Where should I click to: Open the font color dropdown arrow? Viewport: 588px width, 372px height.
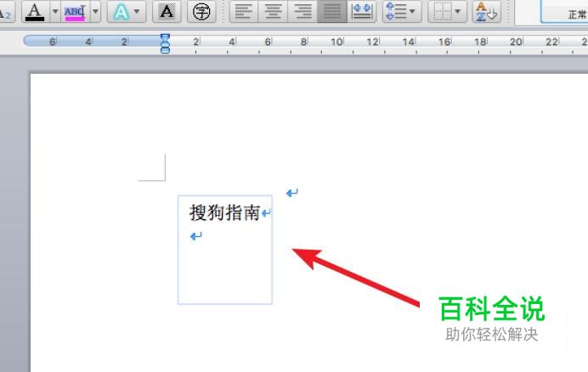[55, 12]
